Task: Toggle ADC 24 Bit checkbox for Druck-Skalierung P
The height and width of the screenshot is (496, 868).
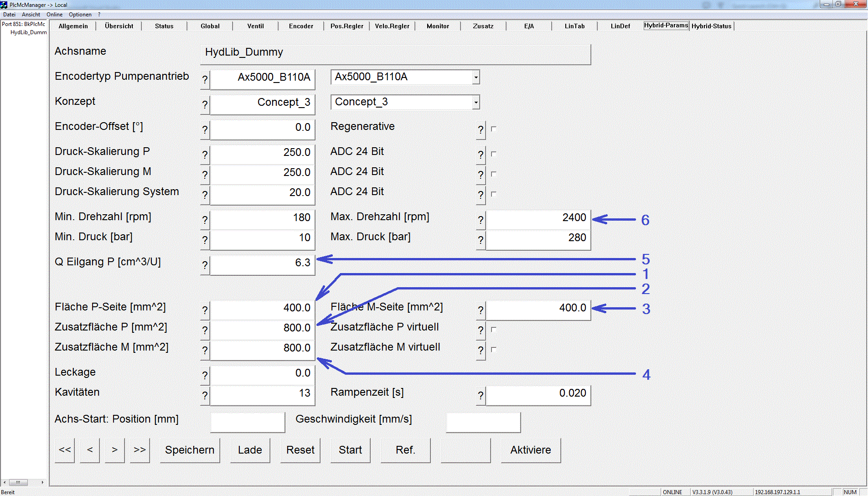Action: [x=494, y=154]
